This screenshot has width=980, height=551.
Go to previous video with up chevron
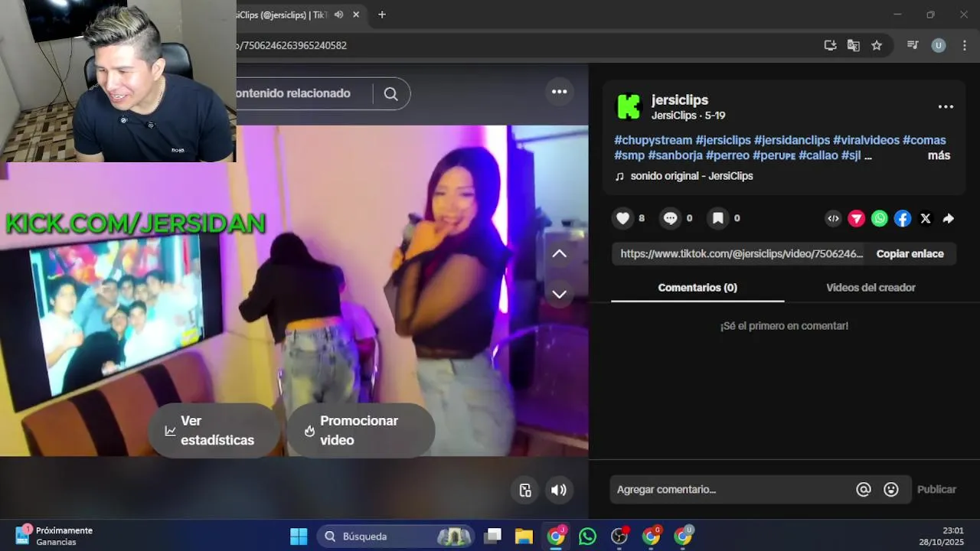point(560,253)
